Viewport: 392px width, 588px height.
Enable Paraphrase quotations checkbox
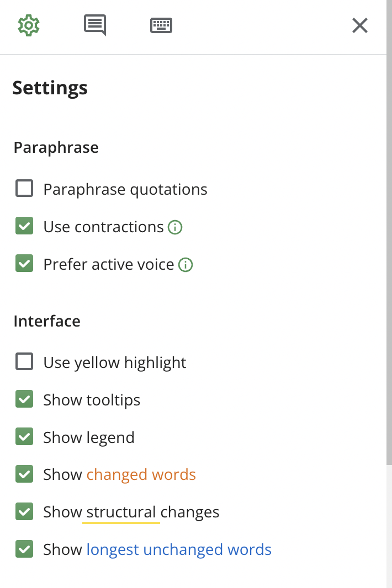coord(24,188)
